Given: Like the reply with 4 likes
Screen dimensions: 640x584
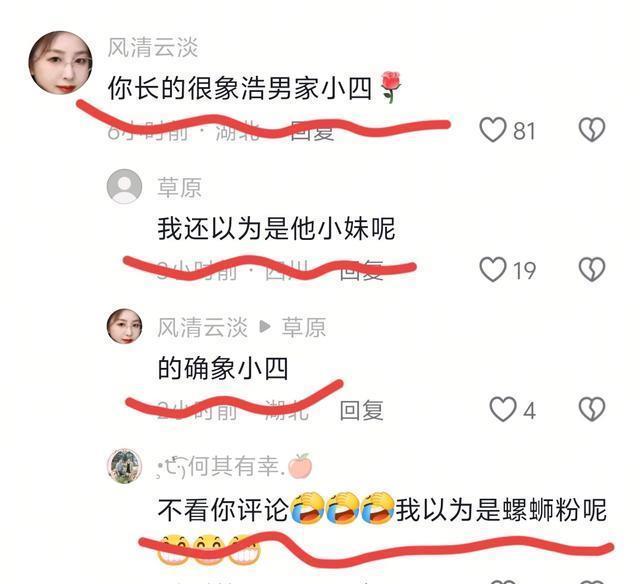Looking at the screenshot, I should coord(502,409).
